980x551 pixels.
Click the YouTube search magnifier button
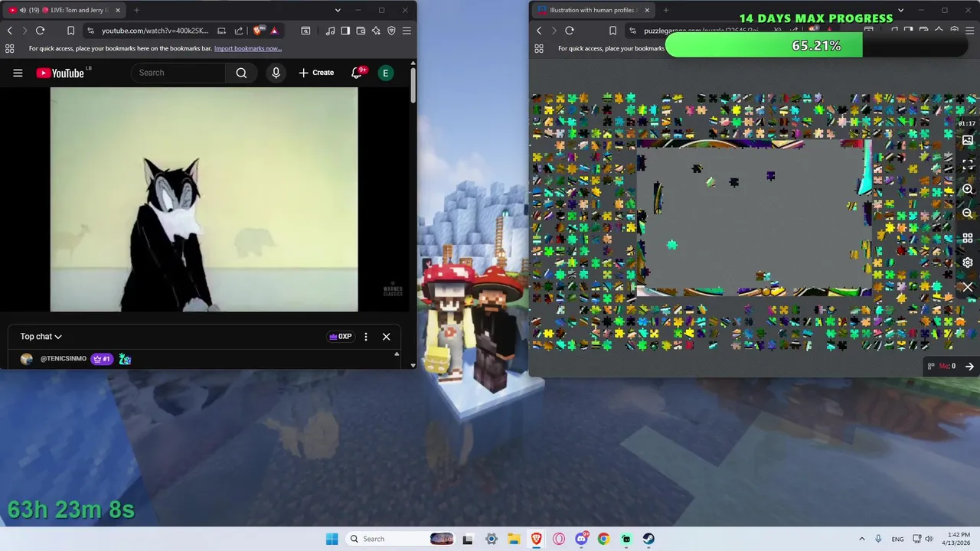(x=241, y=73)
